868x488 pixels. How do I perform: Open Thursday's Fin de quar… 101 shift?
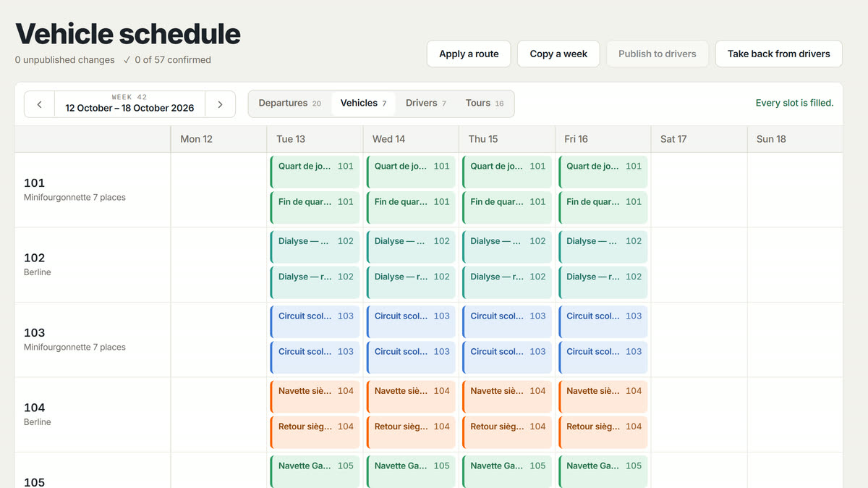(x=506, y=207)
